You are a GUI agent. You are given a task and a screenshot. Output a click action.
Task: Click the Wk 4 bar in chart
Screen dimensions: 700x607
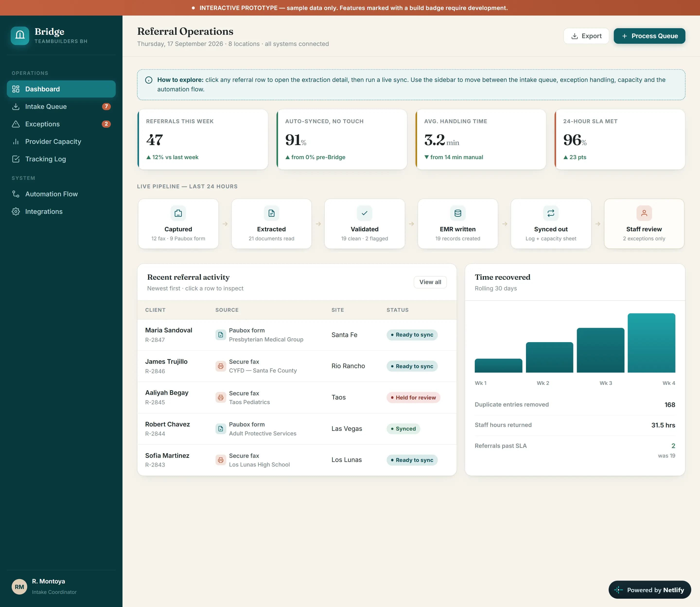point(651,343)
